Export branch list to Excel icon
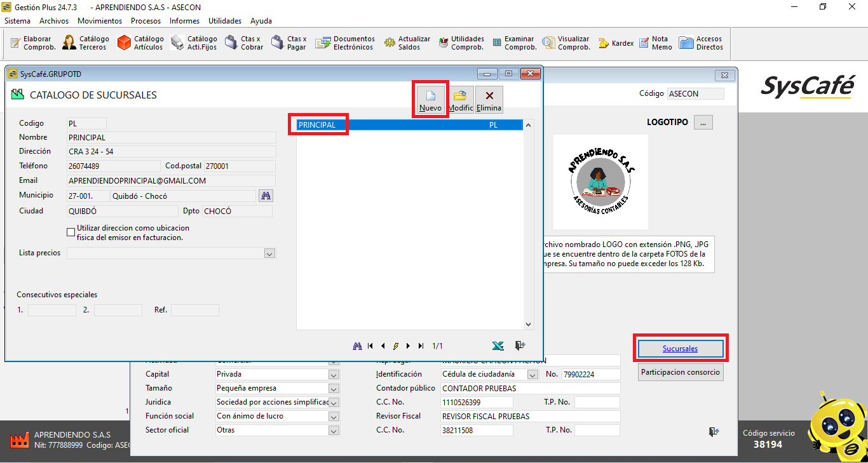Screen dimensions: 868x463 point(498,346)
